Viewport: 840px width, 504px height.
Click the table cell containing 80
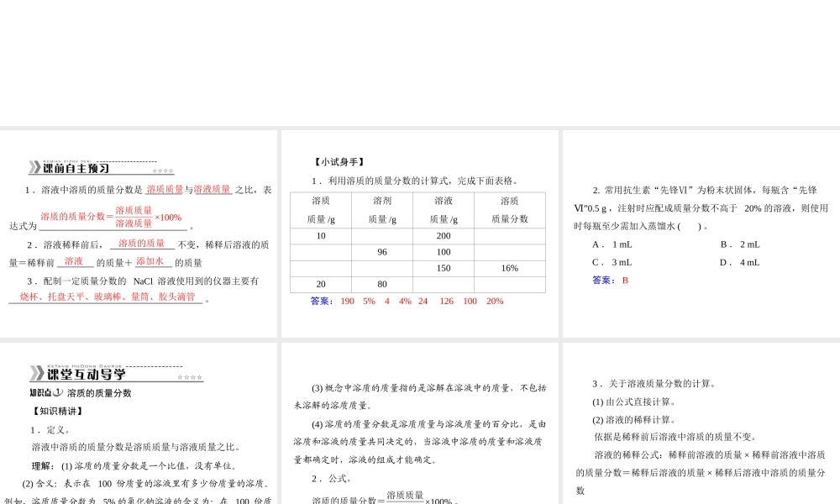click(x=382, y=285)
